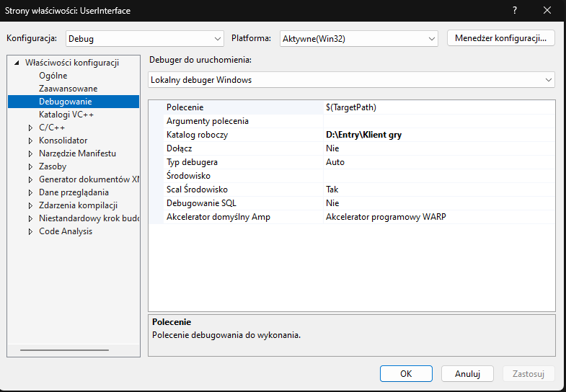The height and width of the screenshot is (392, 566).
Task: Open the Konfiguracja dropdown
Action: [145, 38]
